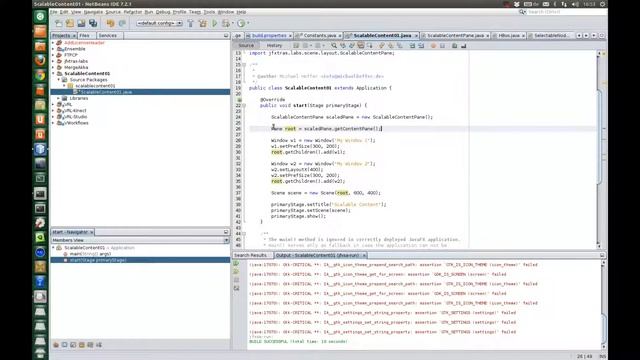Select the VRL-Kinect project

(x=75, y=111)
